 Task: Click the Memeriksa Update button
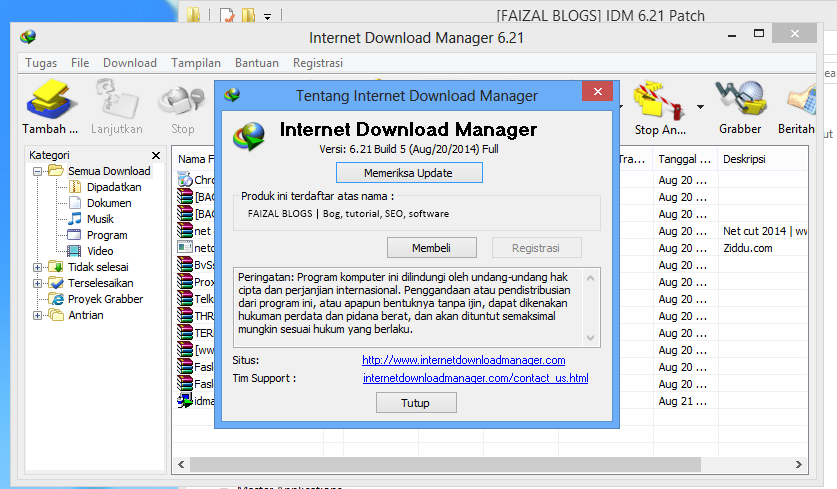[409, 172]
